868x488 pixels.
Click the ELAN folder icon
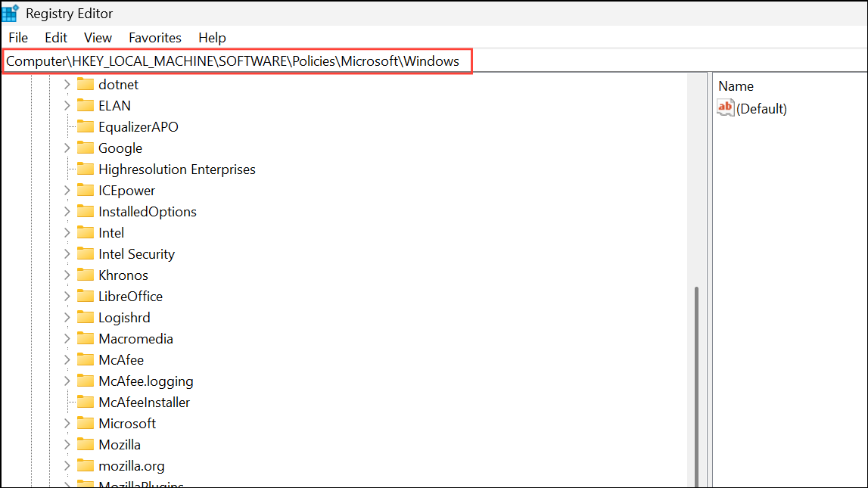pos(86,105)
